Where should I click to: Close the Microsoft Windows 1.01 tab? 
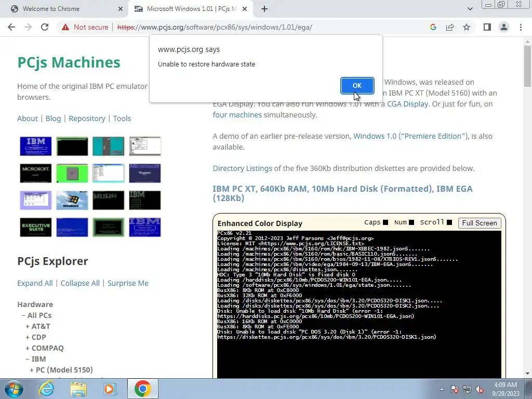245,9
